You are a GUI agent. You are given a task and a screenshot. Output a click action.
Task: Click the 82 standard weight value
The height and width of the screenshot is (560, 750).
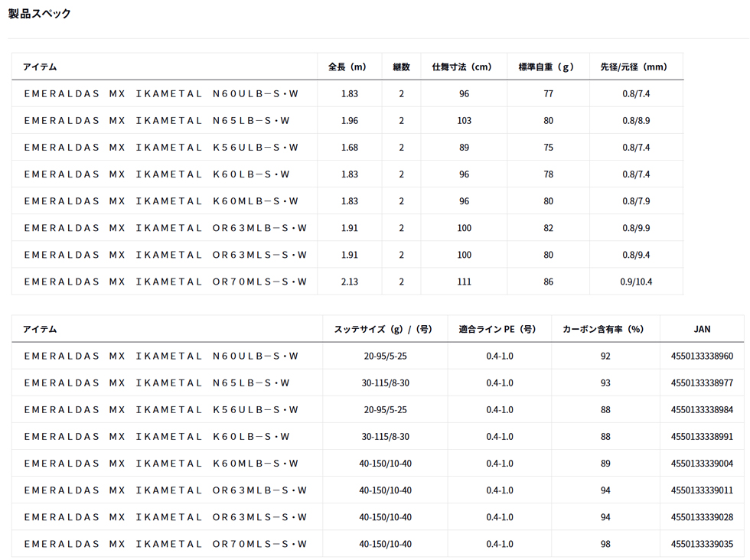click(x=549, y=228)
